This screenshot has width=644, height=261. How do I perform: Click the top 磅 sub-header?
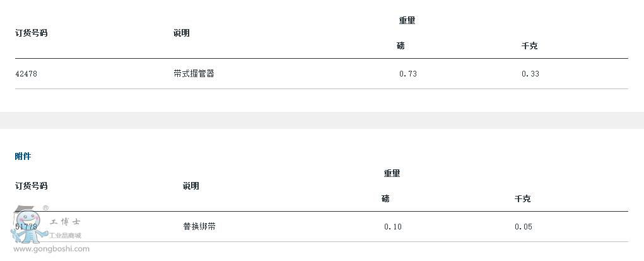click(x=401, y=46)
